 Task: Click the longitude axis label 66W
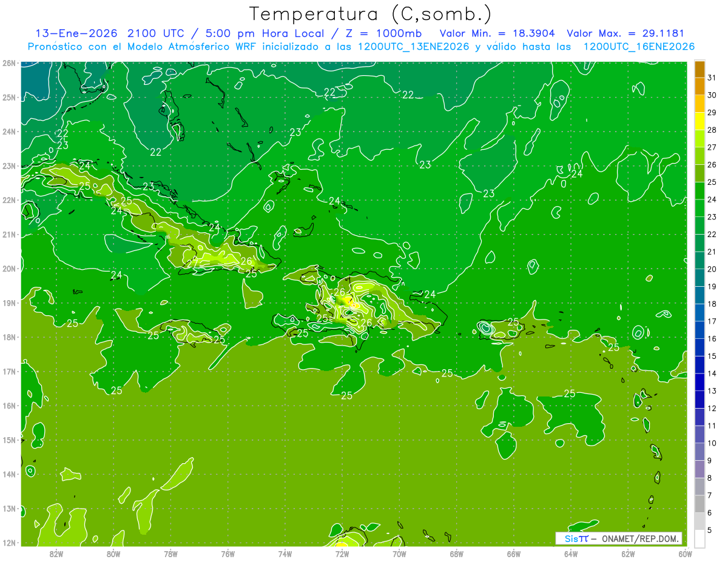513,554
